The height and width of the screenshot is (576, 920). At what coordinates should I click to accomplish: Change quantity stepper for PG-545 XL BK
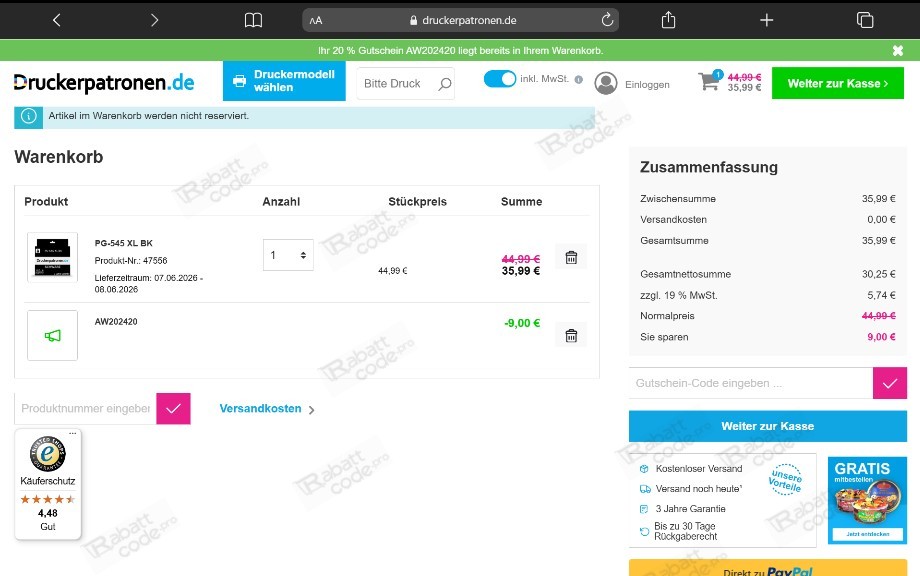[288, 255]
